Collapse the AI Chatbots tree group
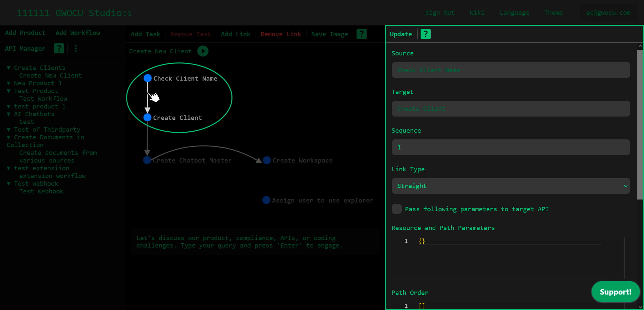Image resolution: width=644 pixels, height=310 pixels. tap(9, 114)
